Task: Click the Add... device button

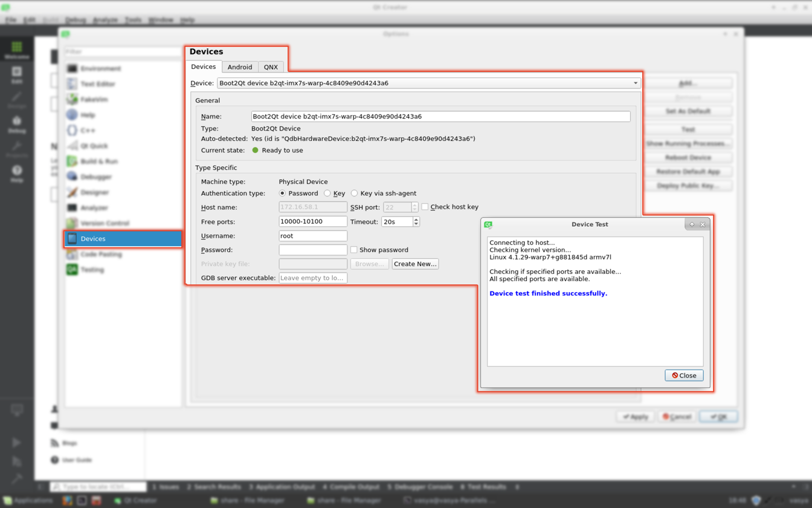Action: click(x=688, y=83)
